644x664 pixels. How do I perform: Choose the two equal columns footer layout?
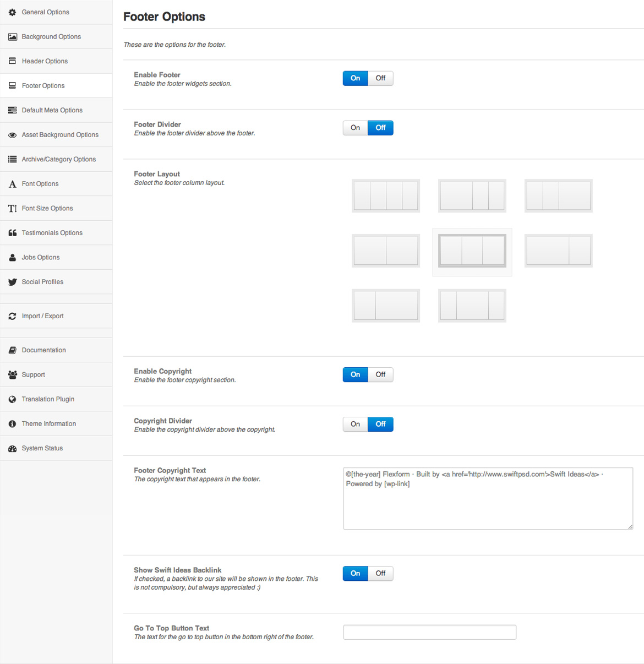pyautogui.click(x=385, y=251)
